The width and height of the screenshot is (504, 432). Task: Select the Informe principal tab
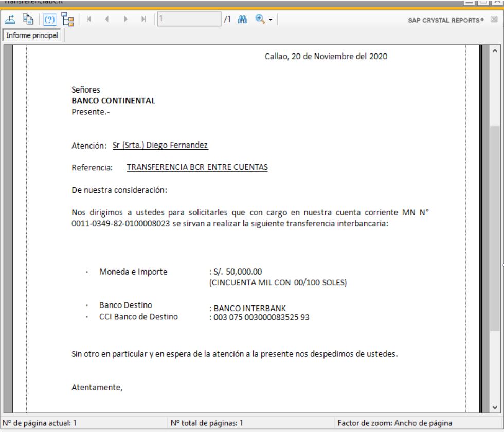coord(32,35)
